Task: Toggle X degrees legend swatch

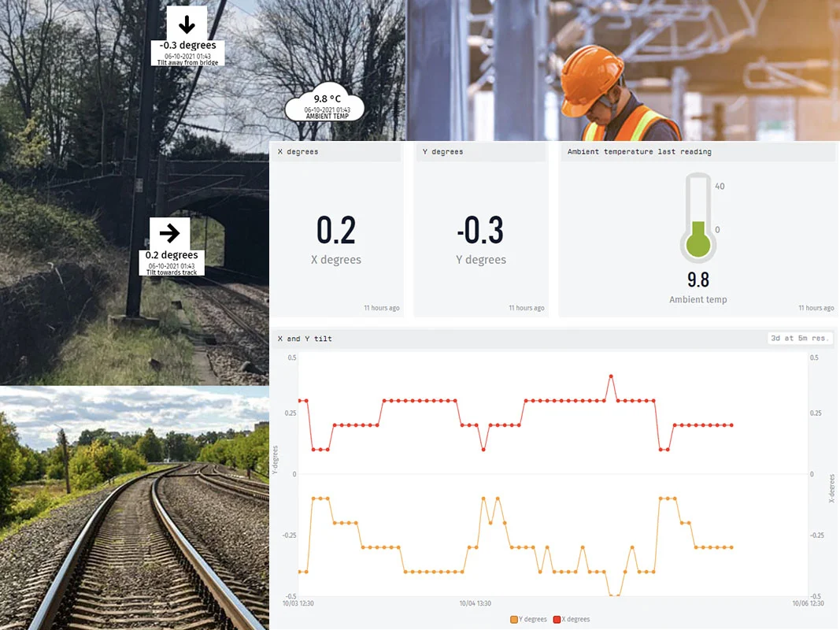Action: [x=557, y=619]
